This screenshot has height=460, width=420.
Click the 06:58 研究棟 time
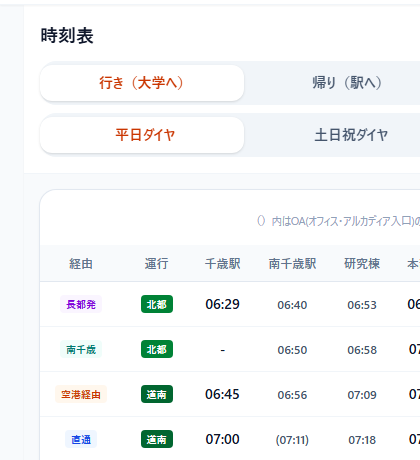click(362, 350)
